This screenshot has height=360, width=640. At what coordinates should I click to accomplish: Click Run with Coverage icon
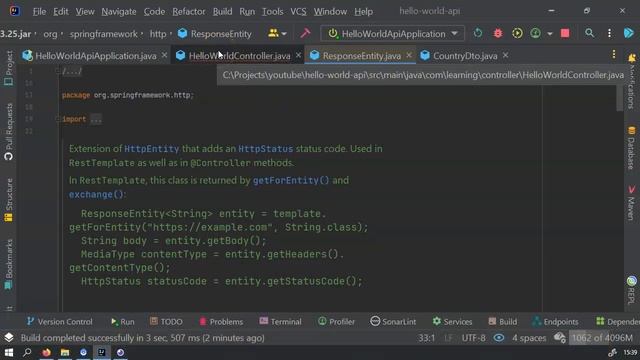point(517,33)
